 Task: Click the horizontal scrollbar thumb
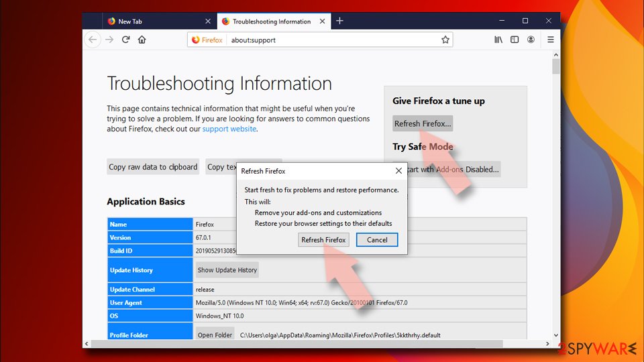[297, 343]
